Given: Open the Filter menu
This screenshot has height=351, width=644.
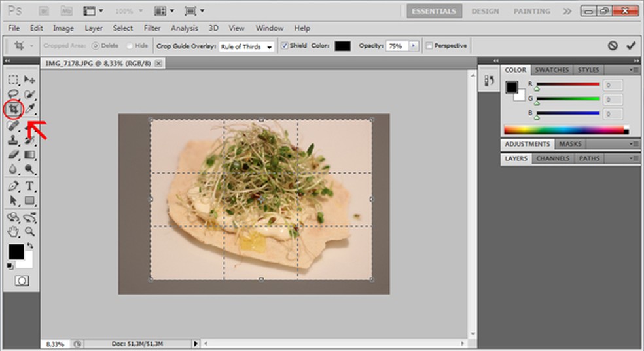Looking at the screenshot, I should (152, 28).
